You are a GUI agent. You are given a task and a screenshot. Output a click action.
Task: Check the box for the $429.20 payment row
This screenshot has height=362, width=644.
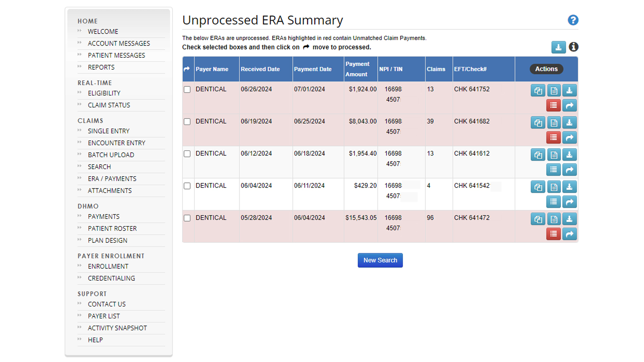coord(187,186)
